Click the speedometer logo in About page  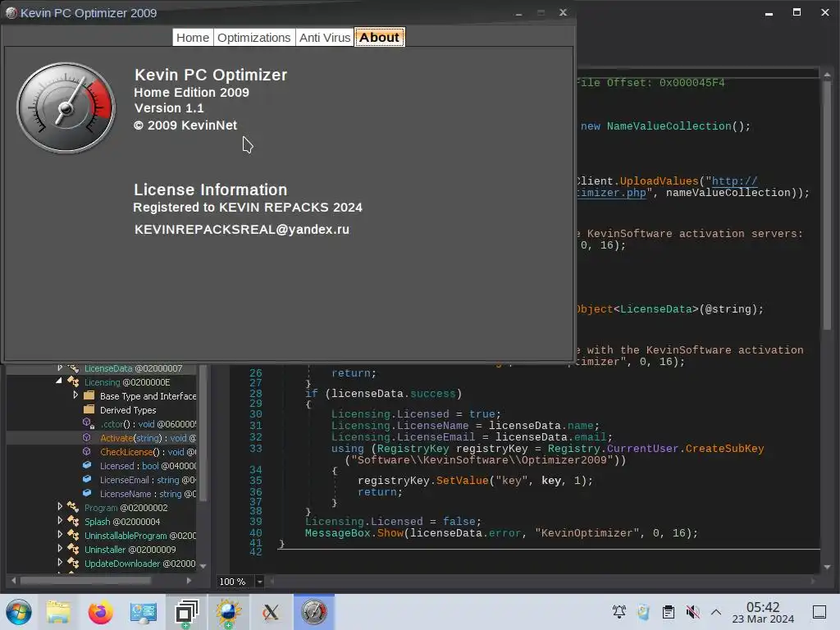pyautogui.click(x=66, y=107)
